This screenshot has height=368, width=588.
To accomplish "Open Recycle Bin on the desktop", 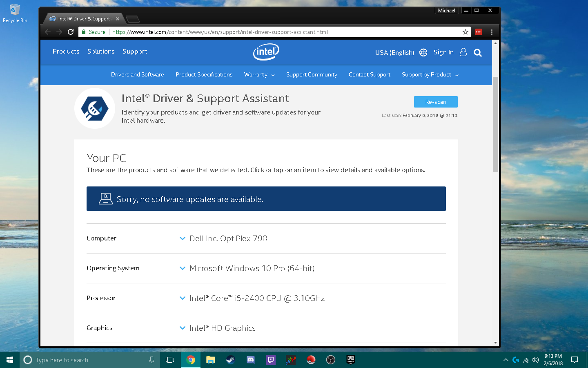I will point(15,13).
